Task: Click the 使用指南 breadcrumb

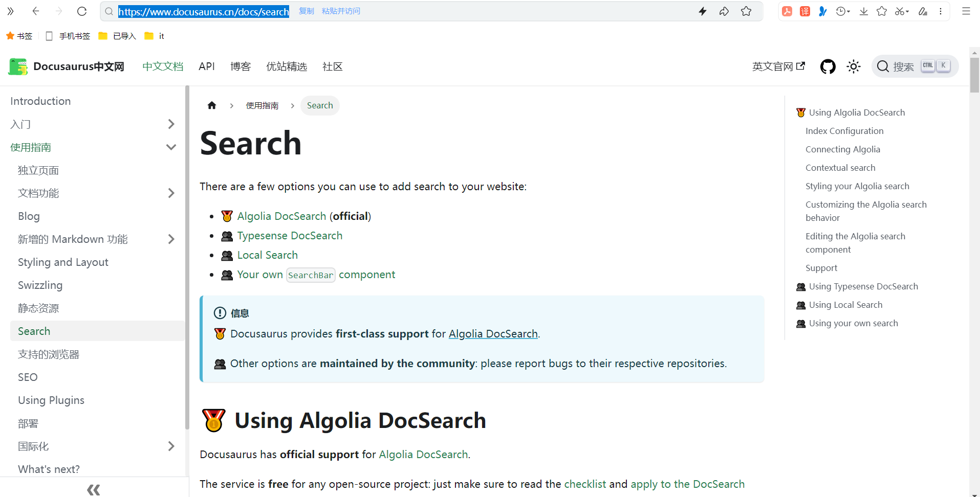Action: click(x=262, y=105)
